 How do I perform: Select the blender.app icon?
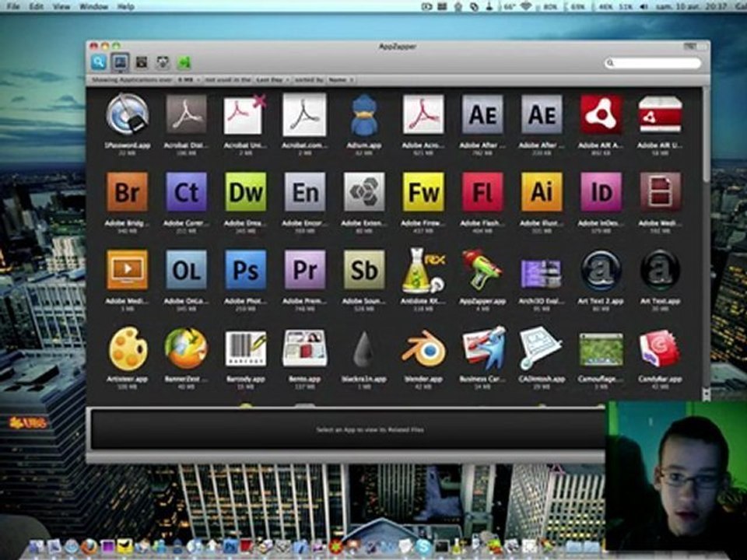click(423, 349)
